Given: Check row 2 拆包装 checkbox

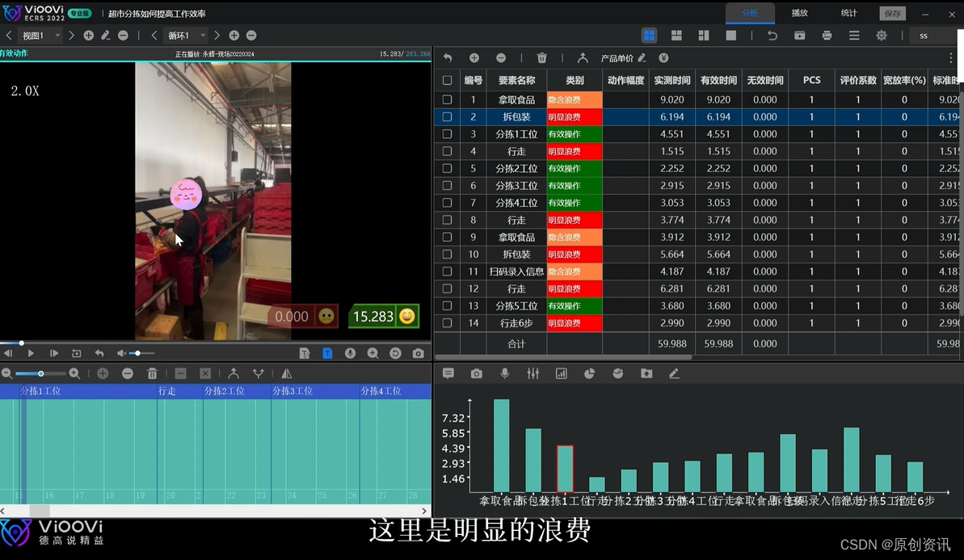Looking at the screenshot, I should click(x=448, y=117).
